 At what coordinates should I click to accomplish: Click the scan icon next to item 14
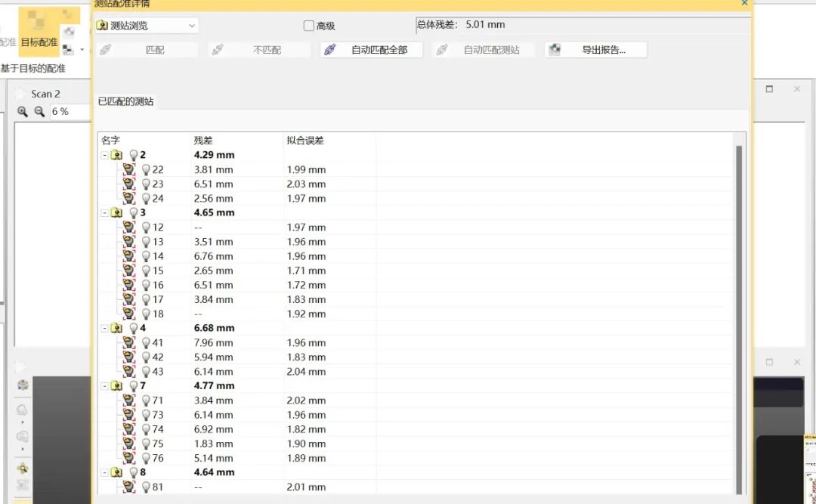(128, 255)
